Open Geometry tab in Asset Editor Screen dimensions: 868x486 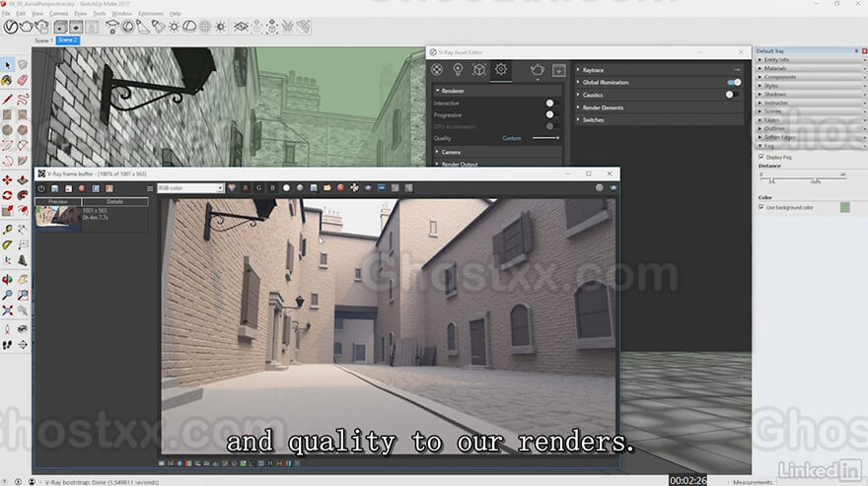(x=478, y=70)
